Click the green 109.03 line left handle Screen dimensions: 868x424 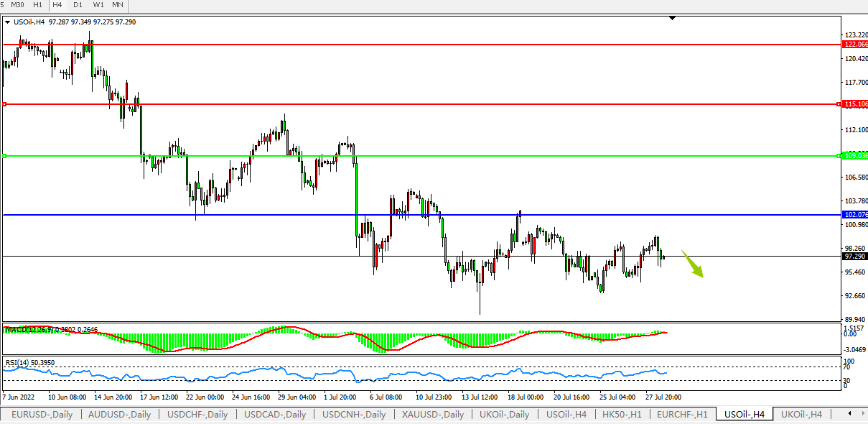pos(5,155)
